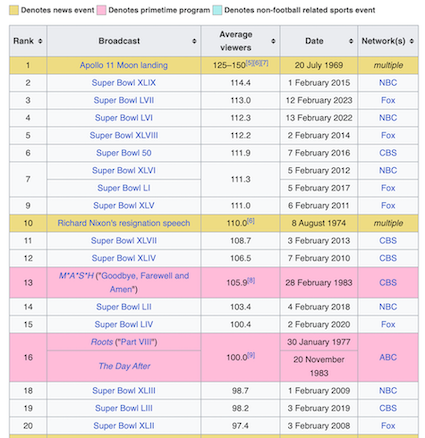
Task: Open Richard Nixon's resignation speech link
Action: pos(124,223)
